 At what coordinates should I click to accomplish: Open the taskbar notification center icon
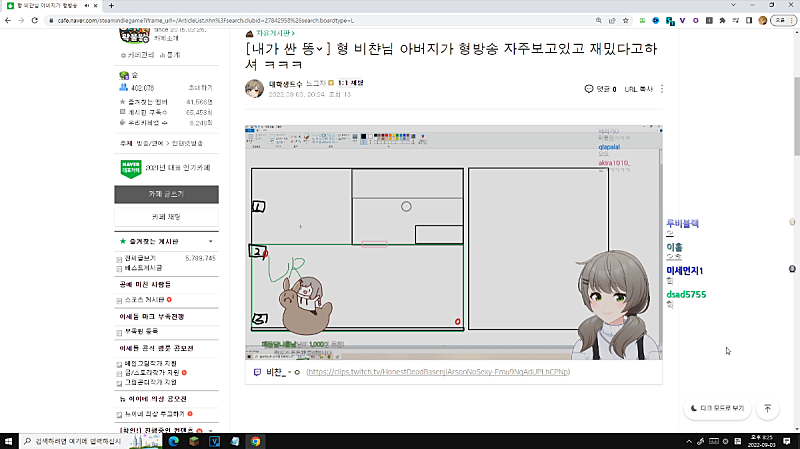coord(787,441)
